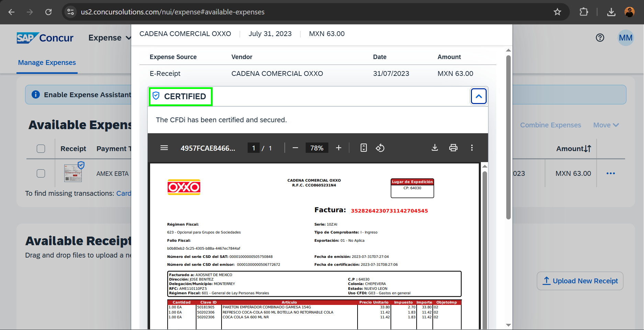Click the upload arrow in Upload New Receipt
The height and width of the screenshot is (330, 644).
pos(546,281)
